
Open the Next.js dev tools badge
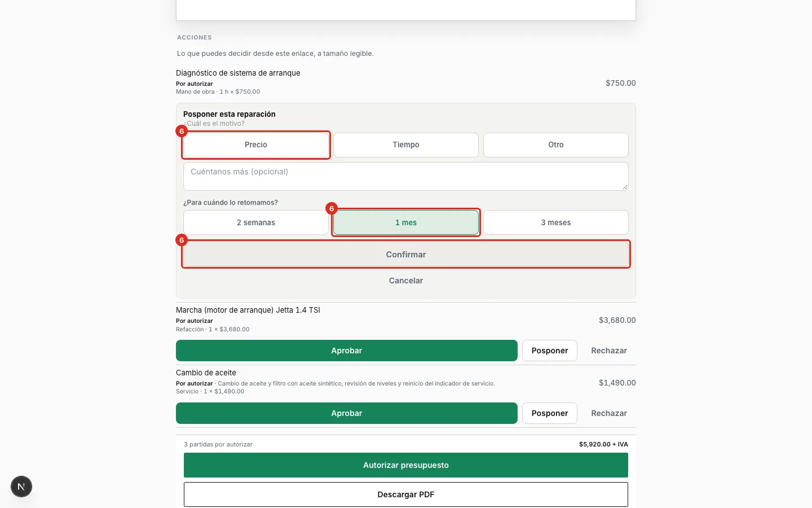21,487
